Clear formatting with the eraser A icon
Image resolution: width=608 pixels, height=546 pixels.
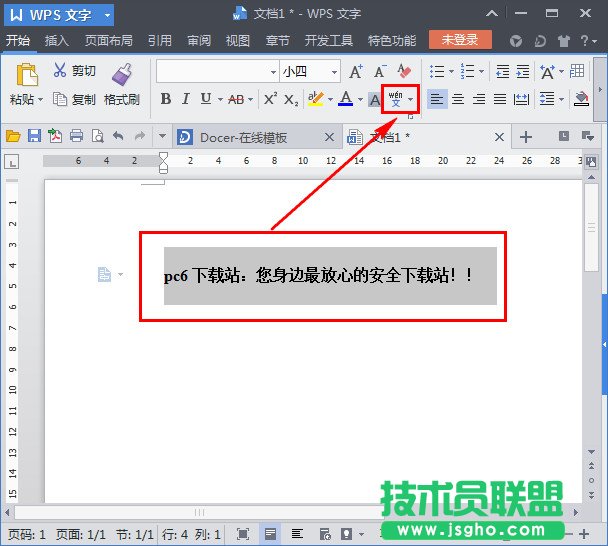tap(404, 71)
